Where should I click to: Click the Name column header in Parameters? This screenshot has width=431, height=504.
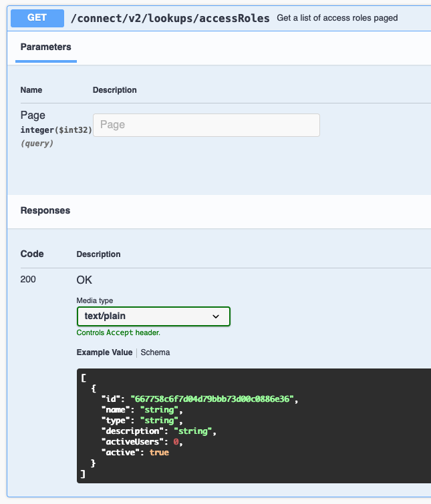[31, 90]
